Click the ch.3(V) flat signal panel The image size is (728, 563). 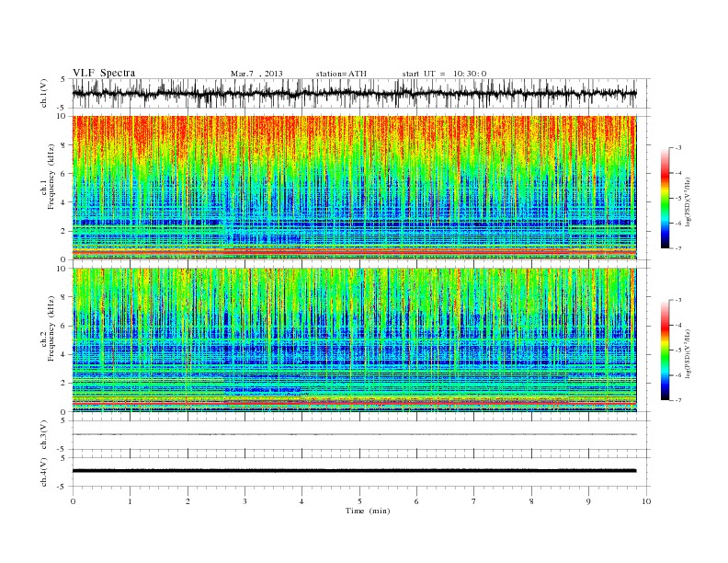point(361,435)
